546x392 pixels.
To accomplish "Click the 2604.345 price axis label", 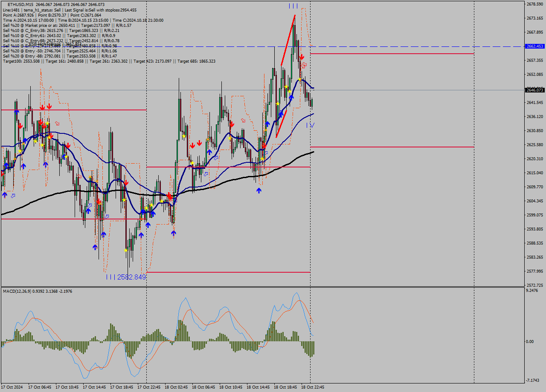I will (535, 201).
